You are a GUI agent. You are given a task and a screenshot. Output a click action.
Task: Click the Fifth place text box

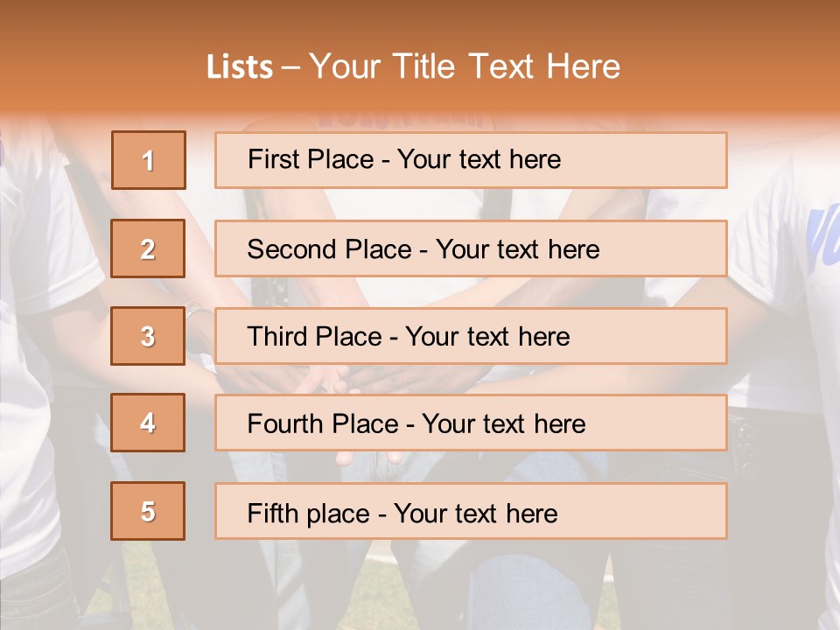[x=471, y=511]
